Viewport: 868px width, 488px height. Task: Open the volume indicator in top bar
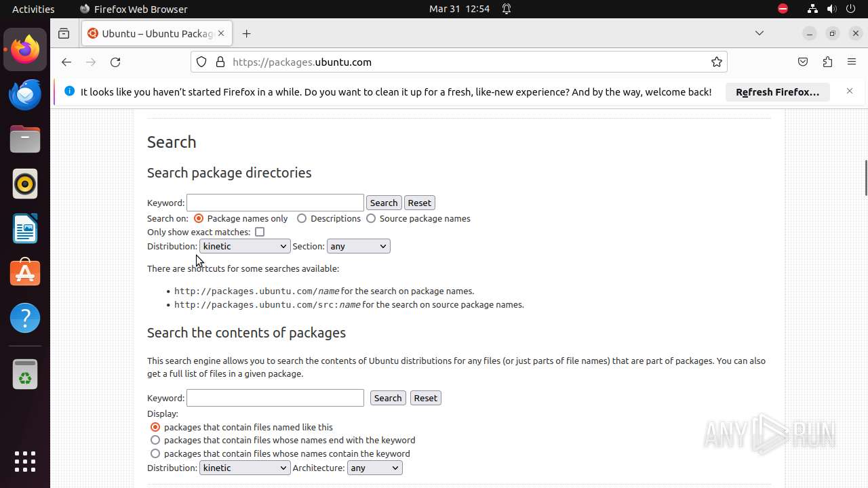[832, 9]
